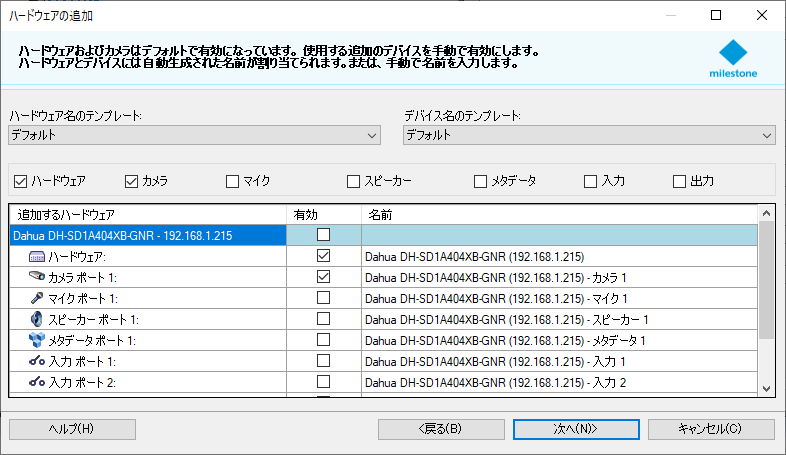Toggle the ハードウェア filter checkbox
The image size is (786, 455).
coord(21,181)
